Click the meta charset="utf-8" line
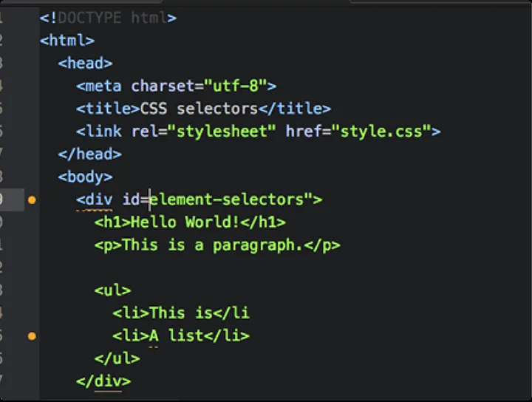Viewport: 532px width, 402px height. (176, 86)
